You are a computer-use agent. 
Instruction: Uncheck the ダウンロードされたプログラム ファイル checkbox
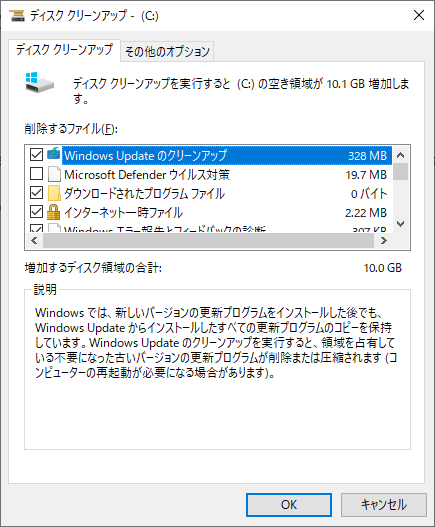pyautogui.click(x=36, y=193)
